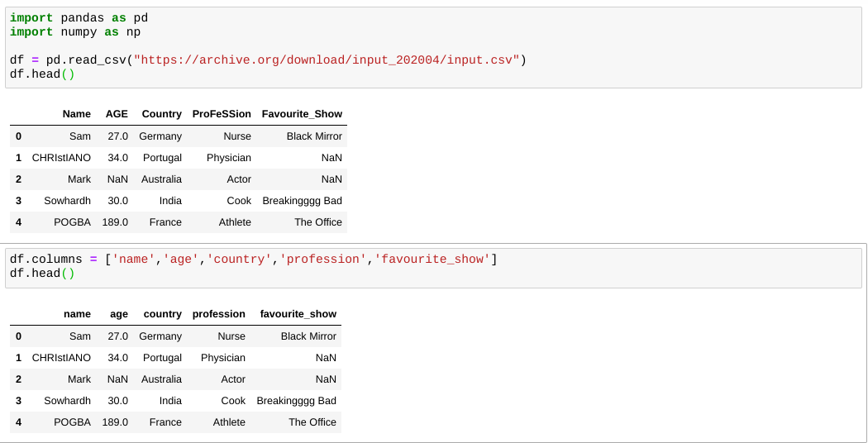Screen dimensions: 868x443
Task: Select the lowercase 'name' column header
Action: [77, 314]
